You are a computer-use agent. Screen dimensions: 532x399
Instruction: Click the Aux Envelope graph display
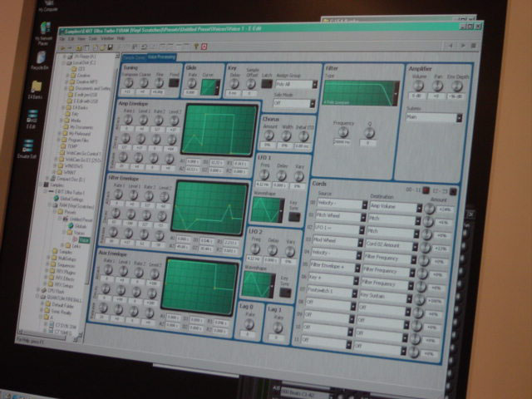pos(199,287)
